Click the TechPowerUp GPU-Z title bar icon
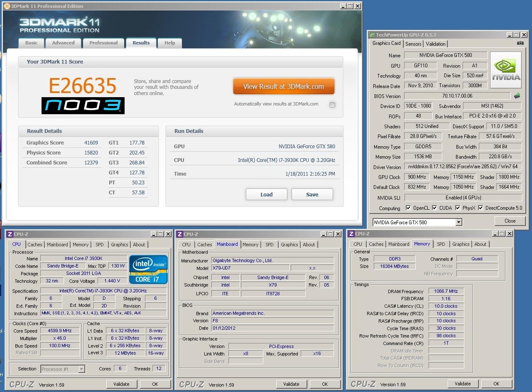 click(x=372, y=35)
